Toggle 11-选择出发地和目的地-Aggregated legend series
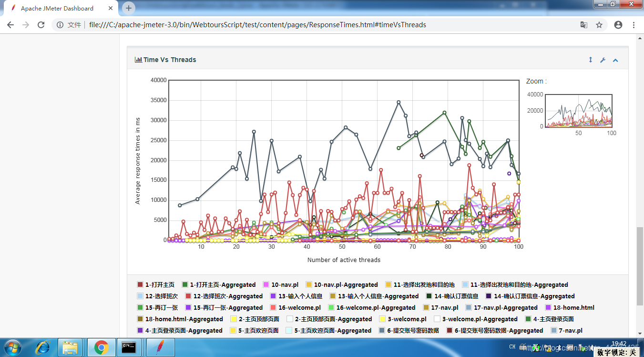644x357 pixels. [515, 285]
